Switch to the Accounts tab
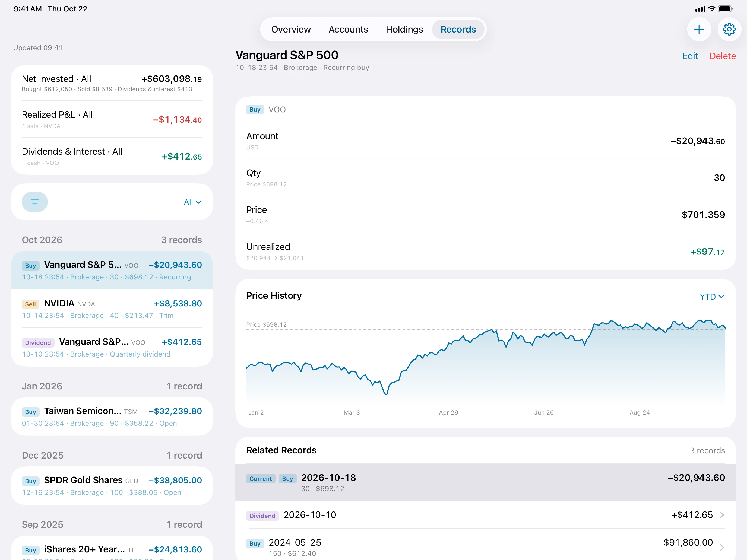The width and height of the screenshot is (747, 560). pyautogui.click(x=348, y=29)
